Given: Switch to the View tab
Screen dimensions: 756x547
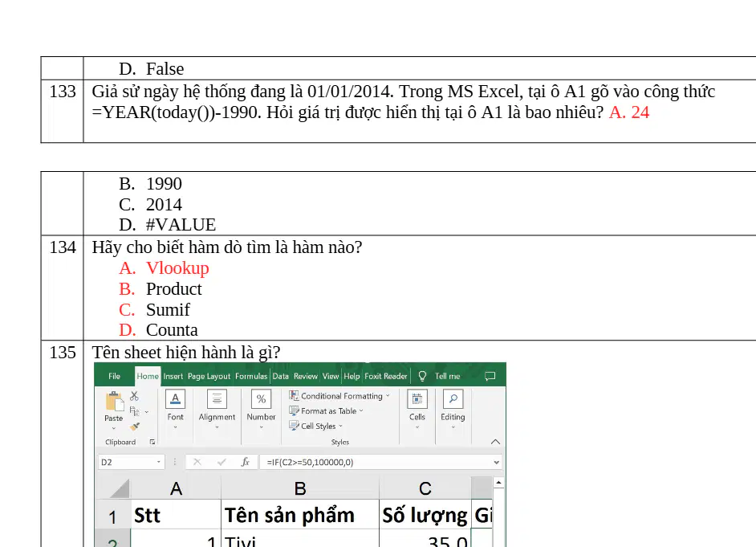Looking at the screenshot, I should pyautogui.click(x=331, y=376).
